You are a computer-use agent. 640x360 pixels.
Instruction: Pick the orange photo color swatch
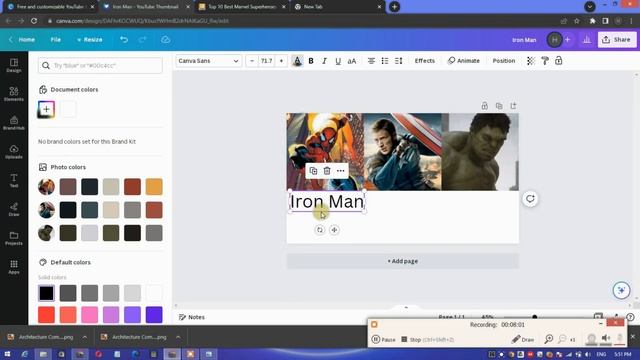tap(154, 187)
